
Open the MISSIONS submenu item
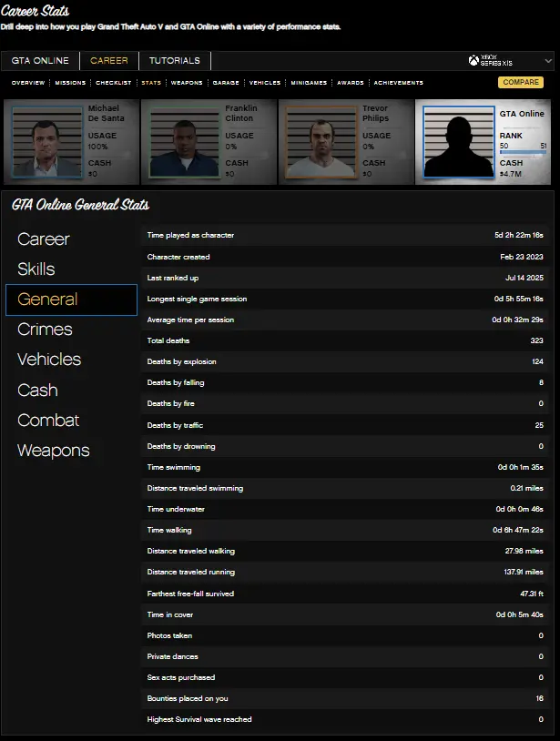(70, 83)
